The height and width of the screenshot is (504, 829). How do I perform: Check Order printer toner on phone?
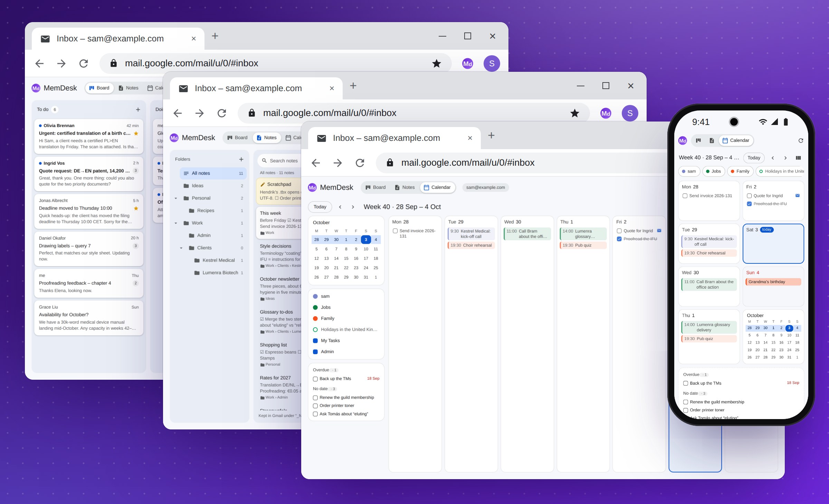pos(686,410)
